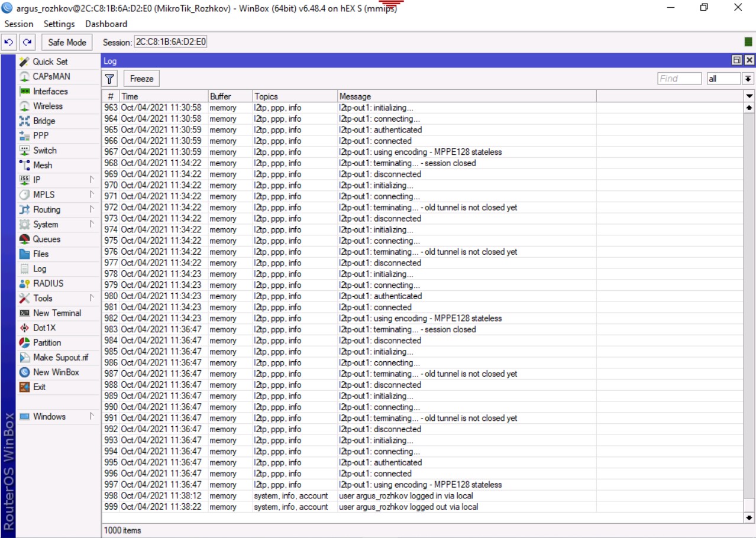Open the Files folder icon
The height and width of the screenshot is (538, 756).
pos(24,254)
